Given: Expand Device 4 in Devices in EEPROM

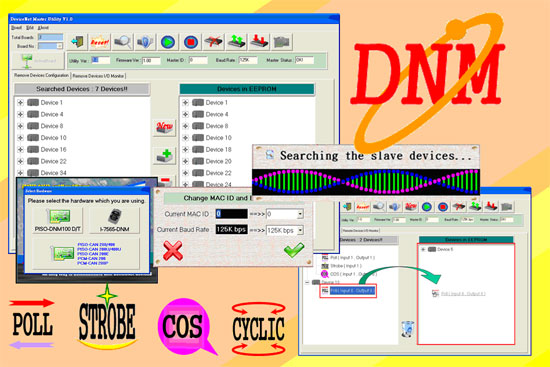Looking at the screenshot, I should click(x=186, y=114).
